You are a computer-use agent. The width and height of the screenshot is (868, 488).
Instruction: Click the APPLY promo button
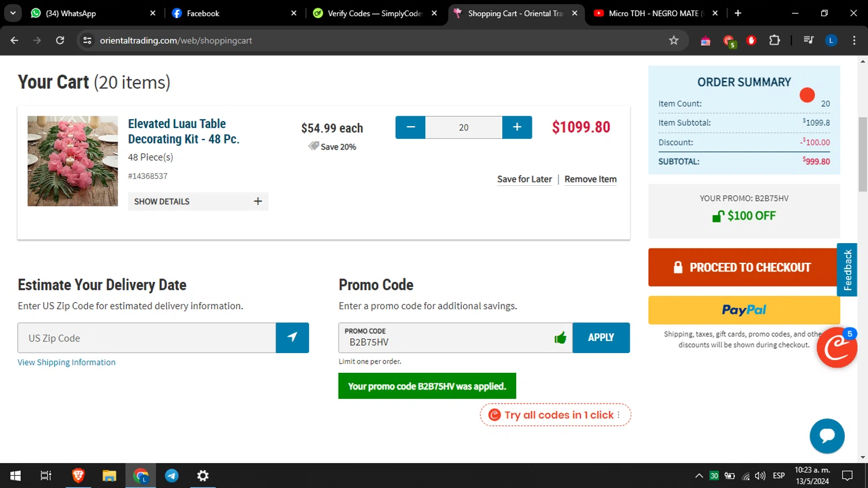tap(601, 337)
